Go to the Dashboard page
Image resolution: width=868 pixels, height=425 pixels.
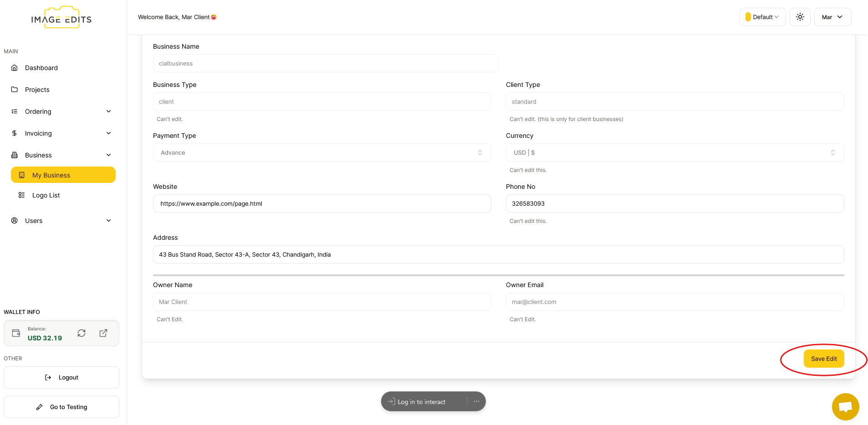pyautogui.click(x=41, y=68)
